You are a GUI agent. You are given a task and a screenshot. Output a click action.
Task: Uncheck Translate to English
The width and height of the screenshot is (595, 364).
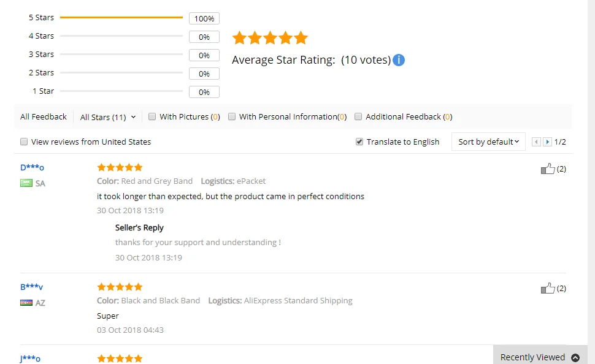coord(359,142)
